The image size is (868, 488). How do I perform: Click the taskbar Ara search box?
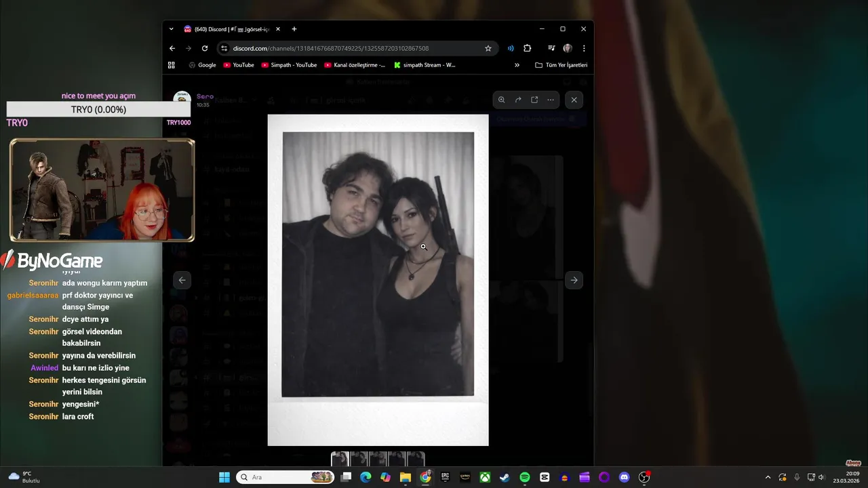tap(285, 477)
